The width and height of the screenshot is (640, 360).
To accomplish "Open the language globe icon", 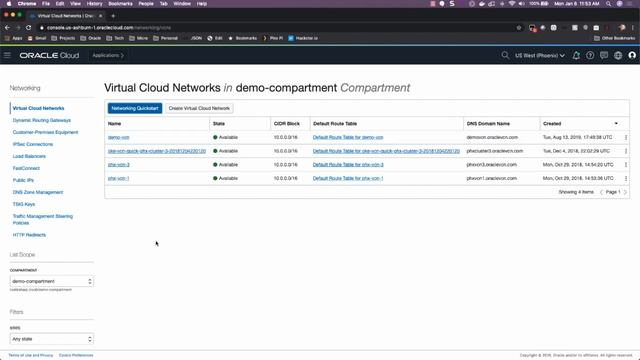I will coord(618,56).
